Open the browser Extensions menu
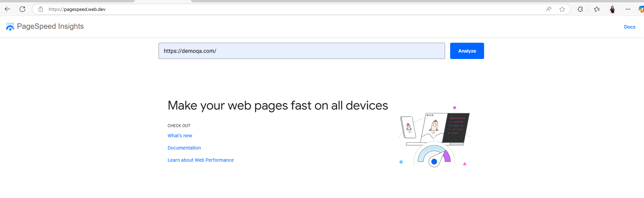The width and height of the screenshot is (644, 198). point(580,9)
